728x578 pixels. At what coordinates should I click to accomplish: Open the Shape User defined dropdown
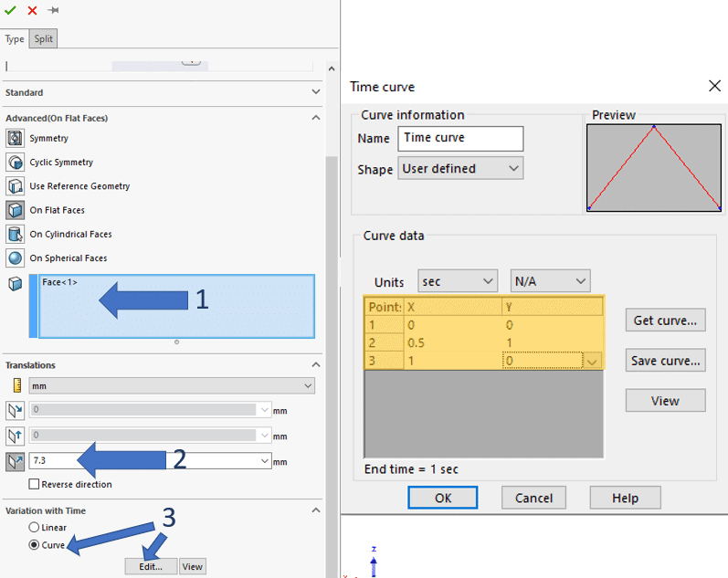[460, 169]
